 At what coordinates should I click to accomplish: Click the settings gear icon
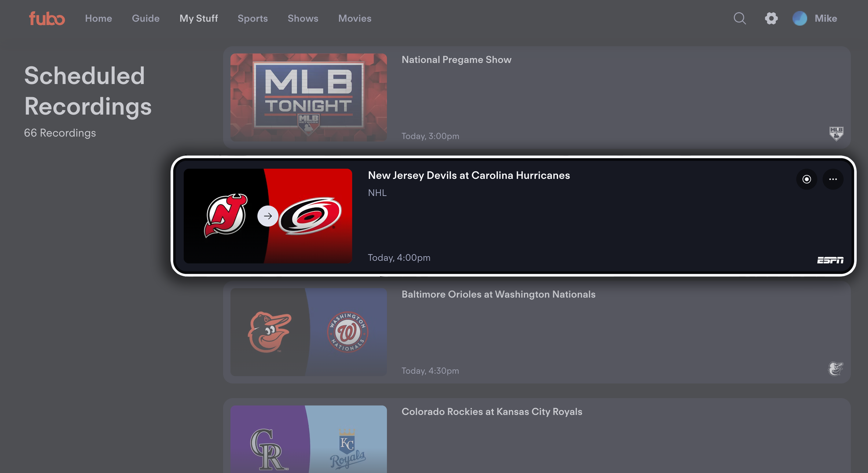[770, 18]
